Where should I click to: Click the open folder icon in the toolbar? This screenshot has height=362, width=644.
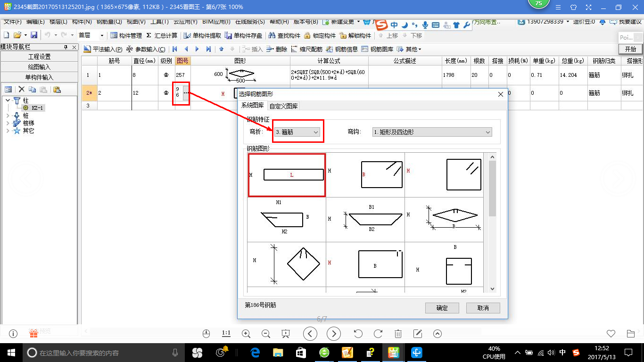click(x=17, y=35)
